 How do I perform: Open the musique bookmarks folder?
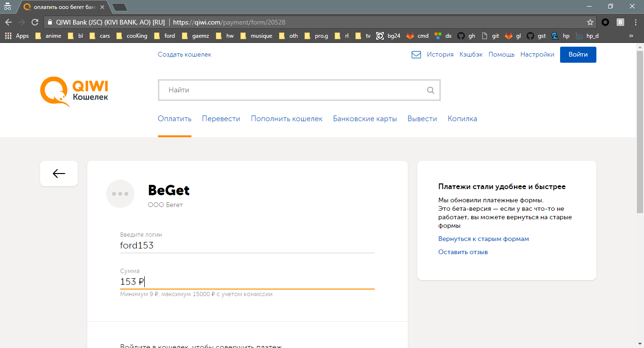click(x=256, y=36)
